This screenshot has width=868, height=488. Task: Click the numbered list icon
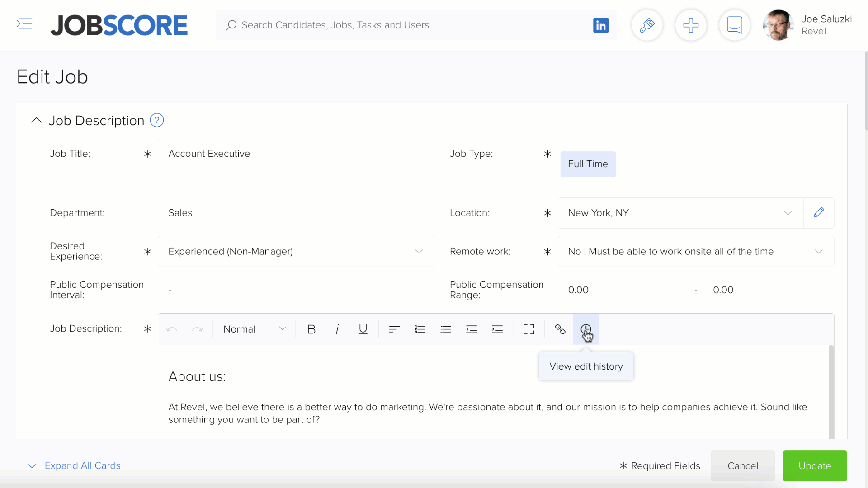(420, 329)
